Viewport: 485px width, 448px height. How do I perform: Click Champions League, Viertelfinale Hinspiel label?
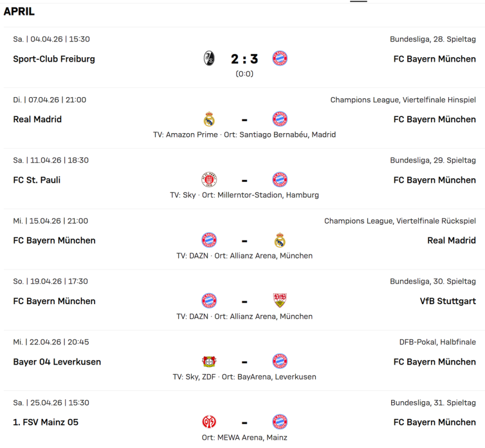(403, 100)
